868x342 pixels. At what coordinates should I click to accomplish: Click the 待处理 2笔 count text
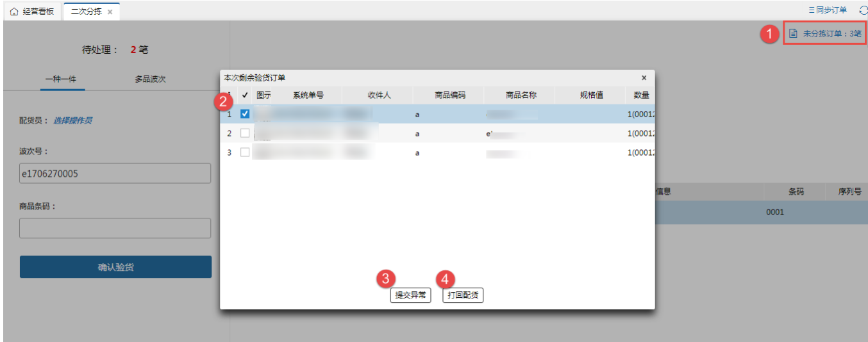pyautogui.click(x=115, y=49)
